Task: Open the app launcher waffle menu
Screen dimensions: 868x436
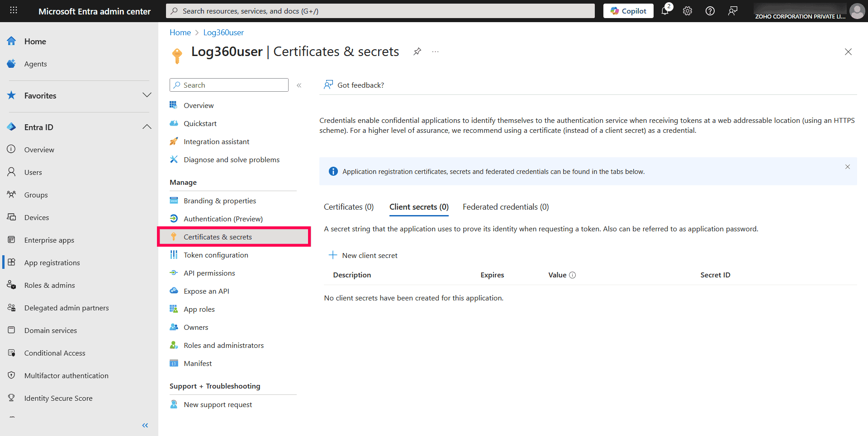Action: click(13, 10)
